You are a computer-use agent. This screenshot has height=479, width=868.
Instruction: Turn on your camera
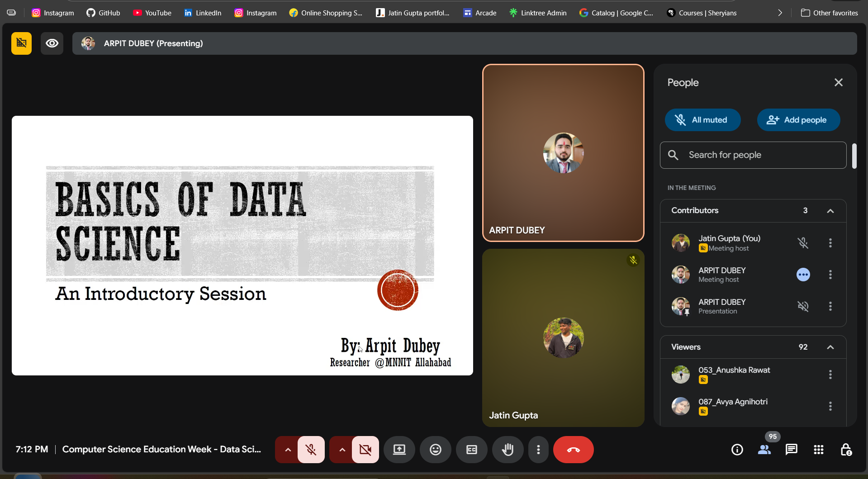tap(365, 450)
